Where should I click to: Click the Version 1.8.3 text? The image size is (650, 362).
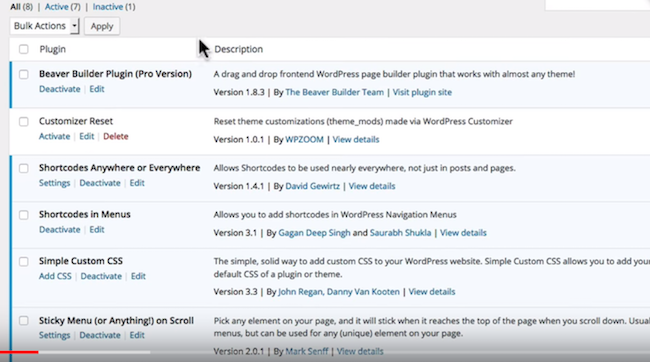[x=239, y=92]
